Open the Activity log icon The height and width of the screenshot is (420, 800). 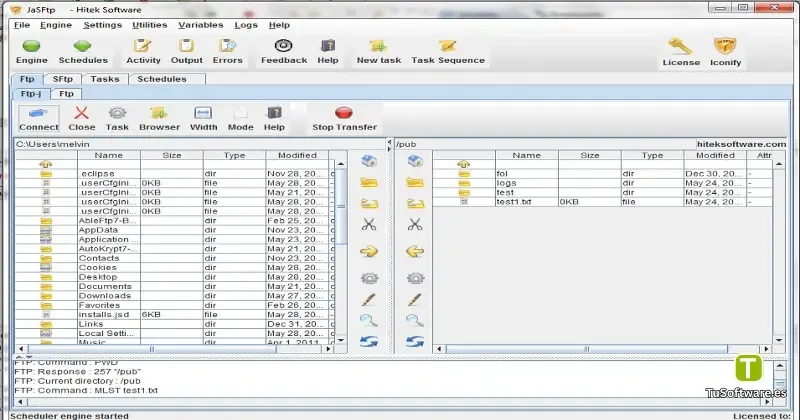click(143, 46)
